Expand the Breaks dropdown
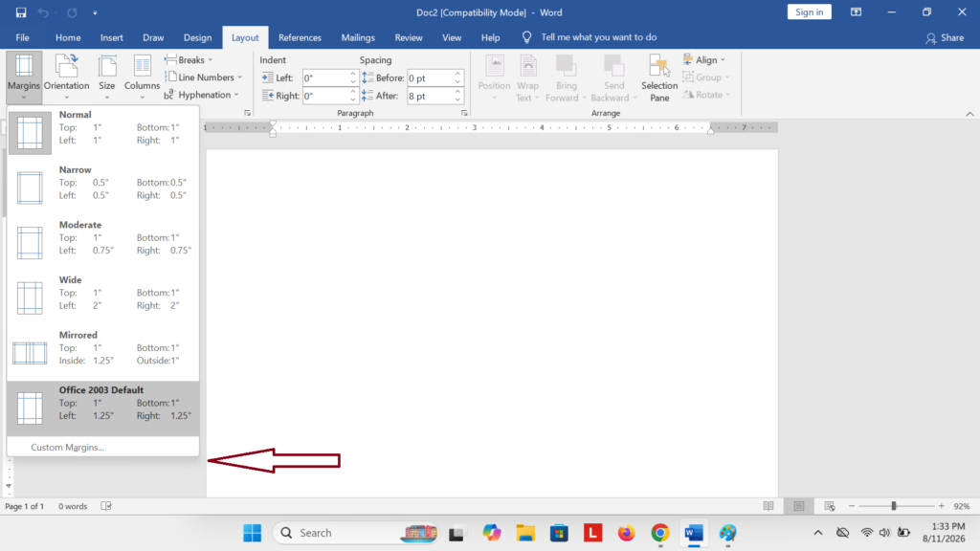 tap(189, 60)
